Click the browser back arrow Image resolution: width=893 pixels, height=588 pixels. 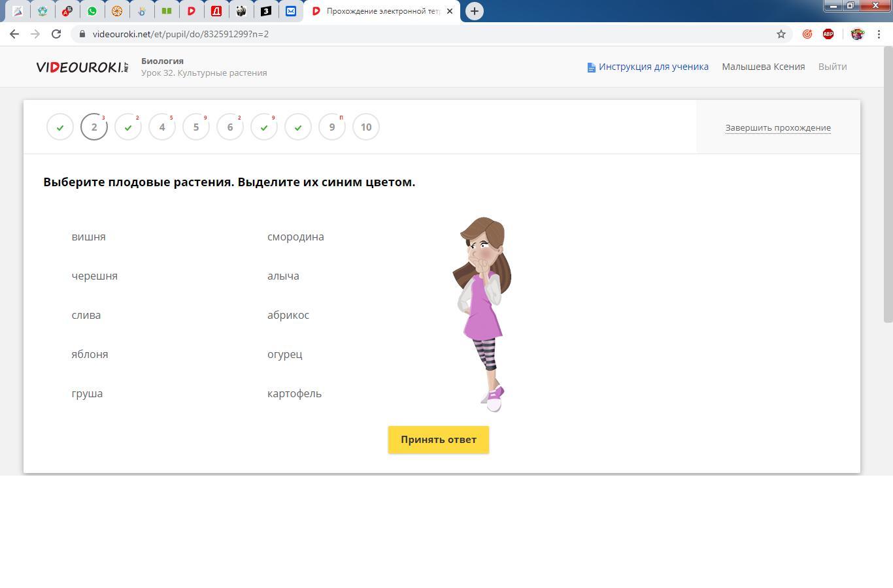pos(14,34)
